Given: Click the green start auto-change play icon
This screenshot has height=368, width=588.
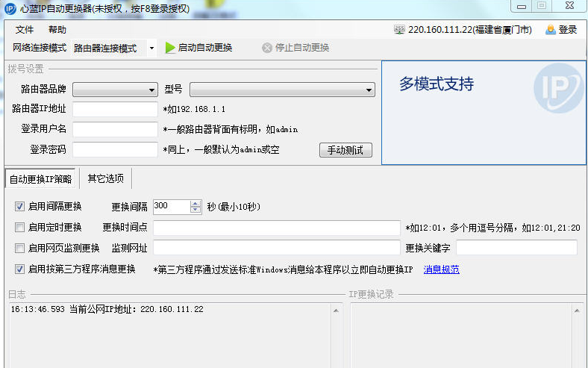Looking at the screenshot, I should click(170, 48).
